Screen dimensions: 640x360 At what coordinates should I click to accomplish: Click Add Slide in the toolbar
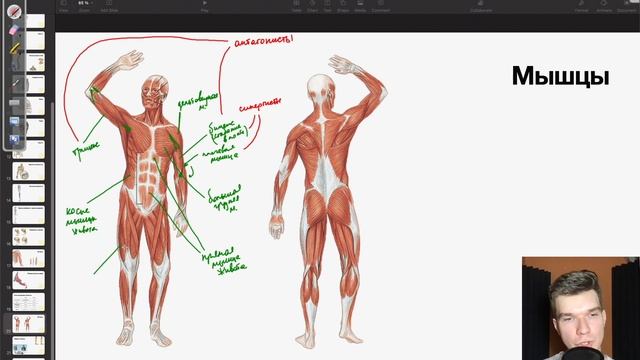109,6
